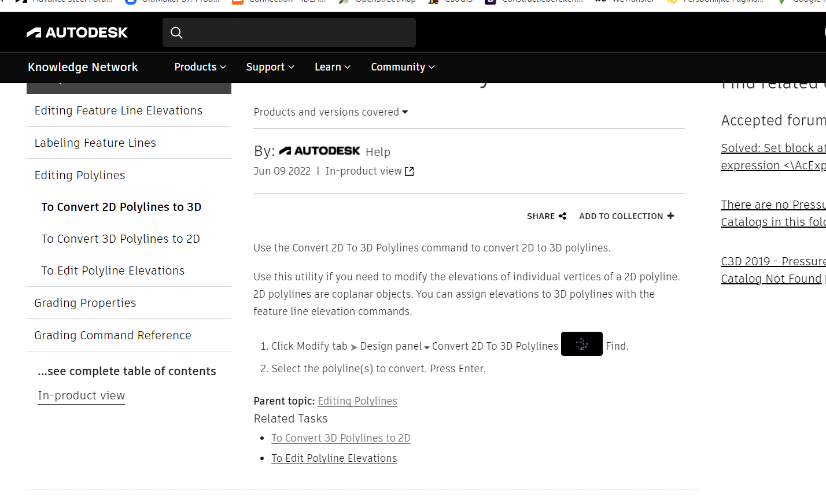Open To Edit Polyline Elevations in sidebar
The height and width of the screenshot is (504, 826).
click(113, 270)
